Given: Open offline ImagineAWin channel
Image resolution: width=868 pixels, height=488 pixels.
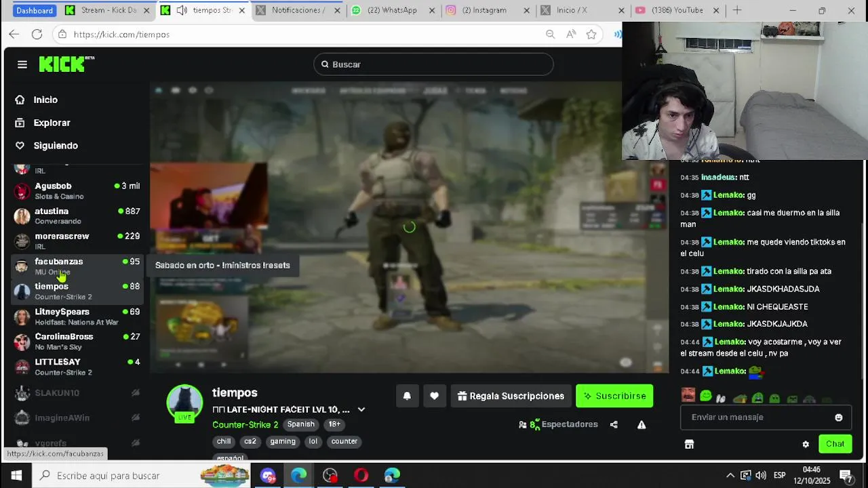Looking at the screenshot, I should tap(77, 418).
